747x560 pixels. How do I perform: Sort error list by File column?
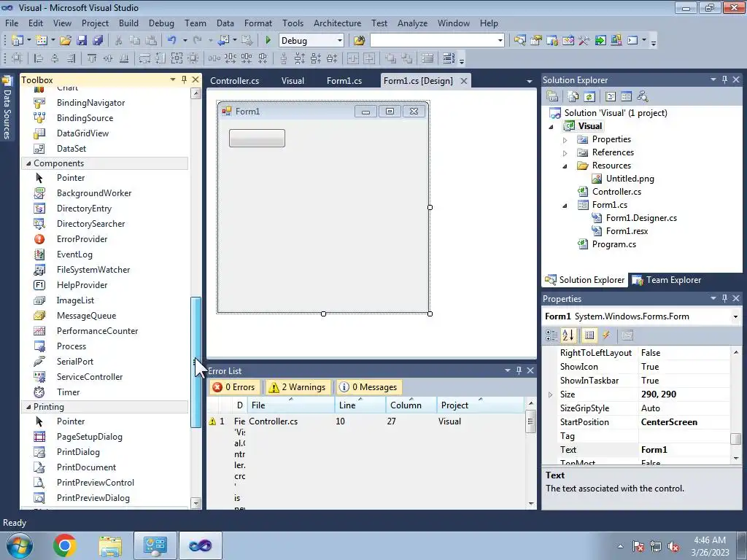[291, 405]
